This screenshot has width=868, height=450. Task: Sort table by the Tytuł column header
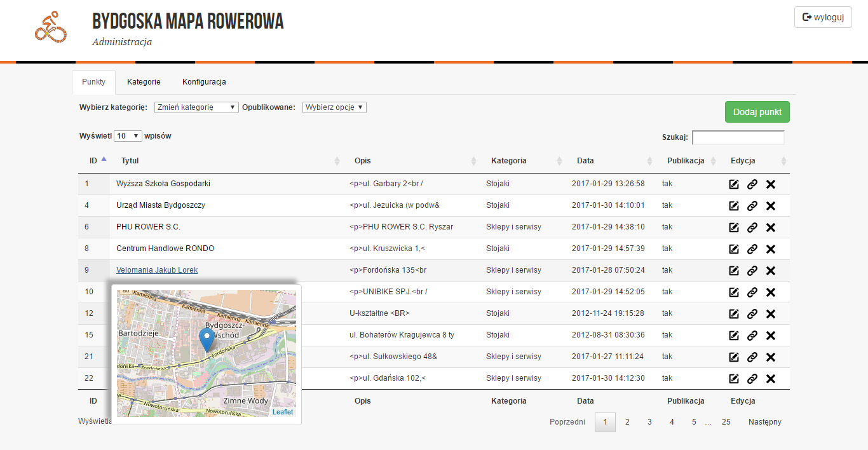pos(130,161)
